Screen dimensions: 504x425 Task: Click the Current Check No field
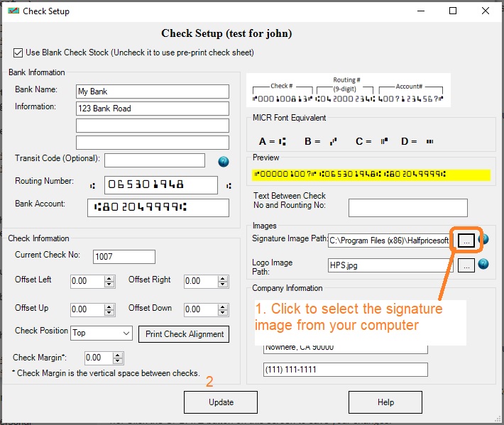click(x=124, y=257)
